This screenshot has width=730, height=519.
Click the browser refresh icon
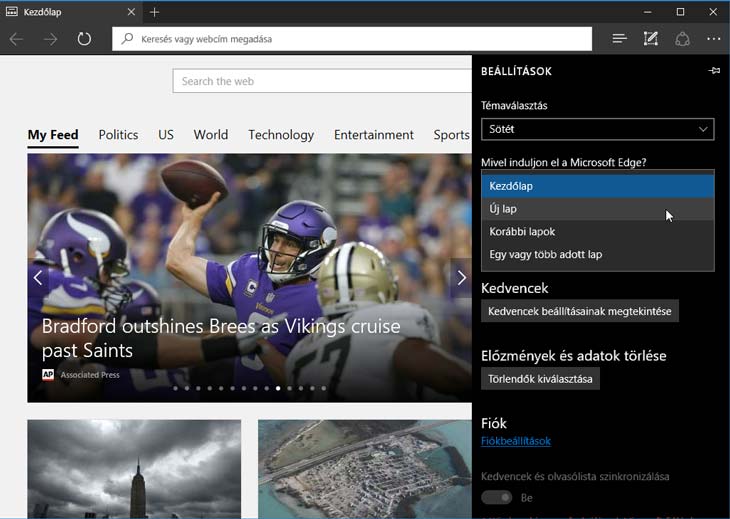point(84,39)
